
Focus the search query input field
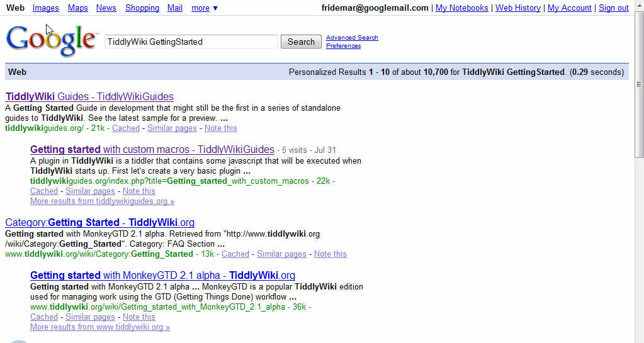(191, 42)
